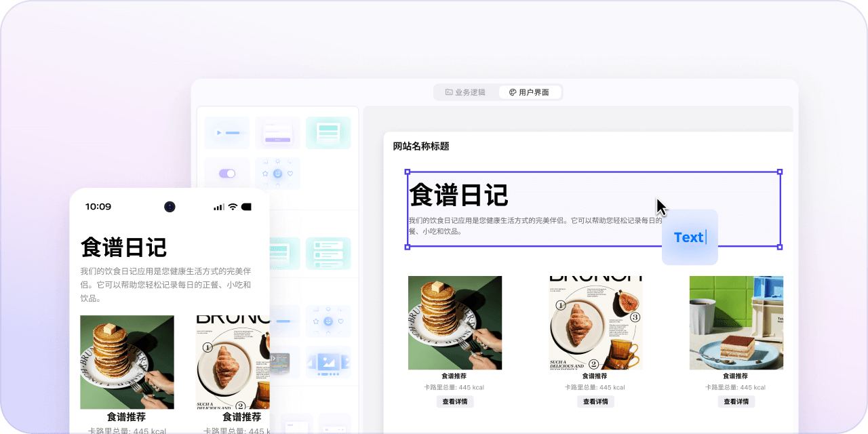Select the tiramisu cake image on canvas
The height and width of the screenshot is (434, 868).
pos(736,323)
